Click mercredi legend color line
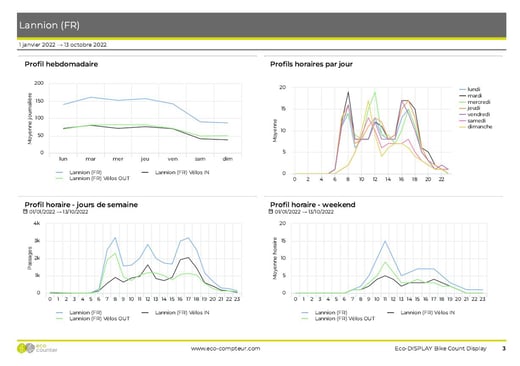The width and height of the screenshot is (520, 366). pos(462,102)
